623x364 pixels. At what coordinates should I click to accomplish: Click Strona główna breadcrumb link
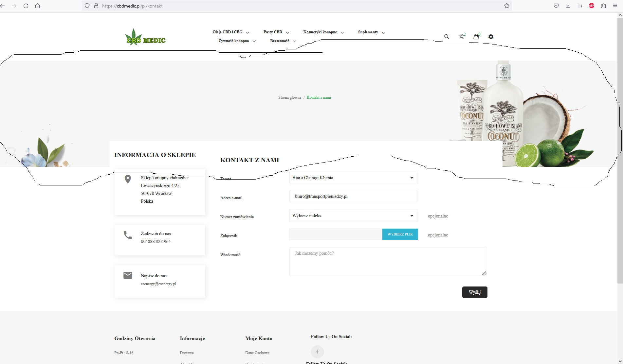pos(290,97)
